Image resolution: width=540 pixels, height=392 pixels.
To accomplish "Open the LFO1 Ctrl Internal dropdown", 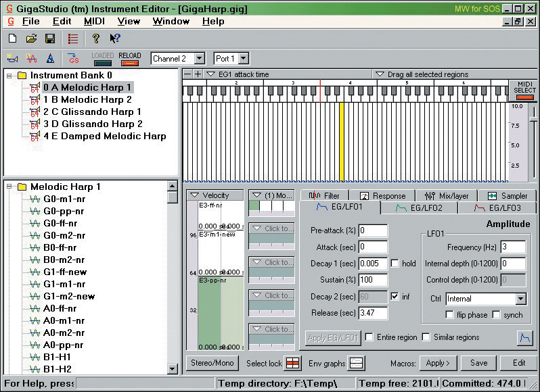I will 520,299.
